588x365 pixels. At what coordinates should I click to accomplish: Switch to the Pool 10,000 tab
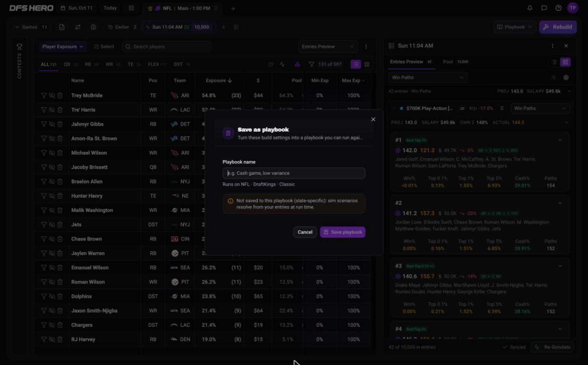click(456, 62)
